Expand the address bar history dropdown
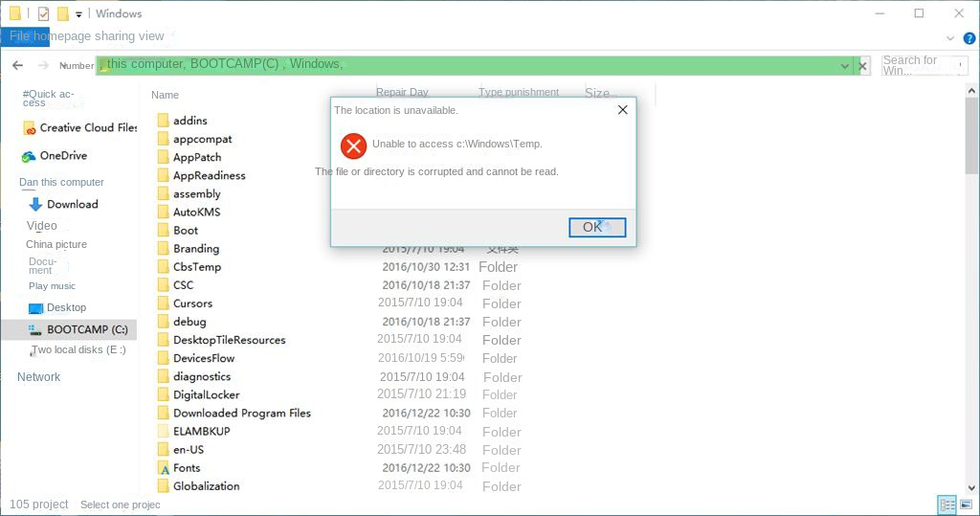This screenshot has height=516, width=980. (x=844, y=65)
